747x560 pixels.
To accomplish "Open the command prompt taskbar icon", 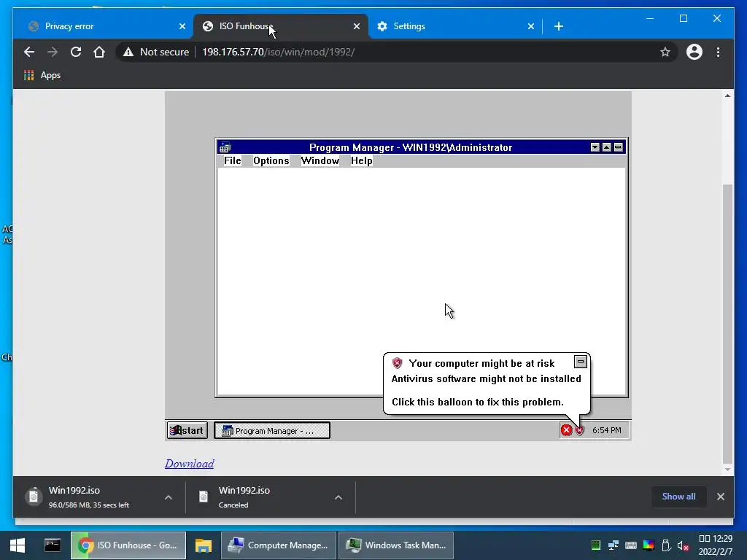I will [53, 545].
